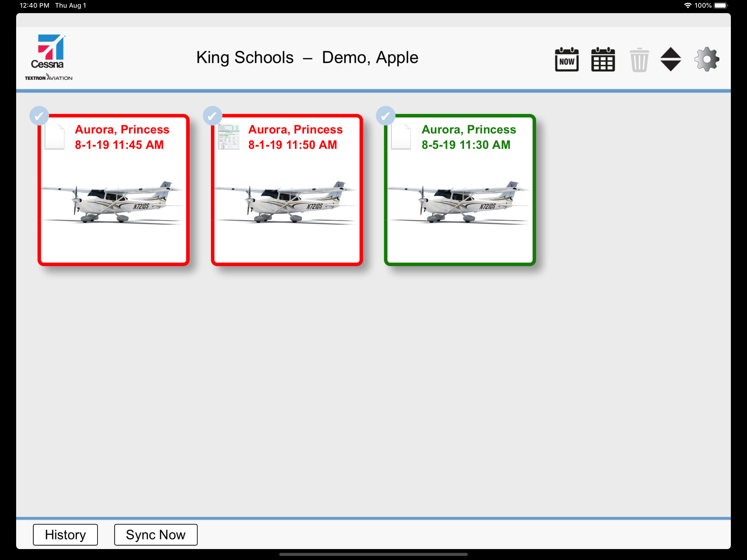Tap the Sync Now button
747x560 pixels.
click(x=156, y=535)
